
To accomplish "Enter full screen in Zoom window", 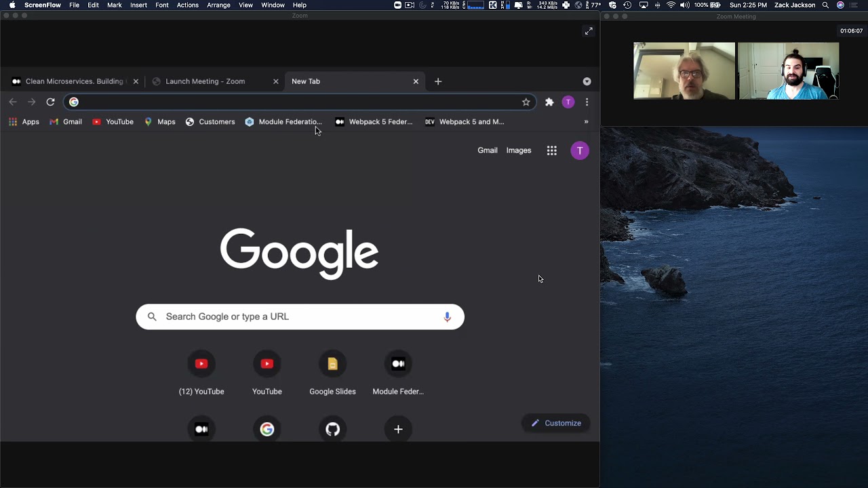I will pos(589,31).
